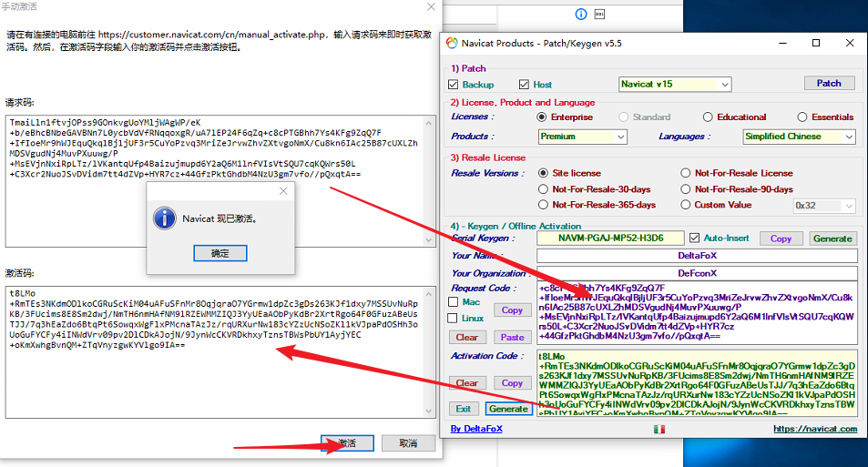
Task: Open the https://navicat.com link
Action: point(815,429)
